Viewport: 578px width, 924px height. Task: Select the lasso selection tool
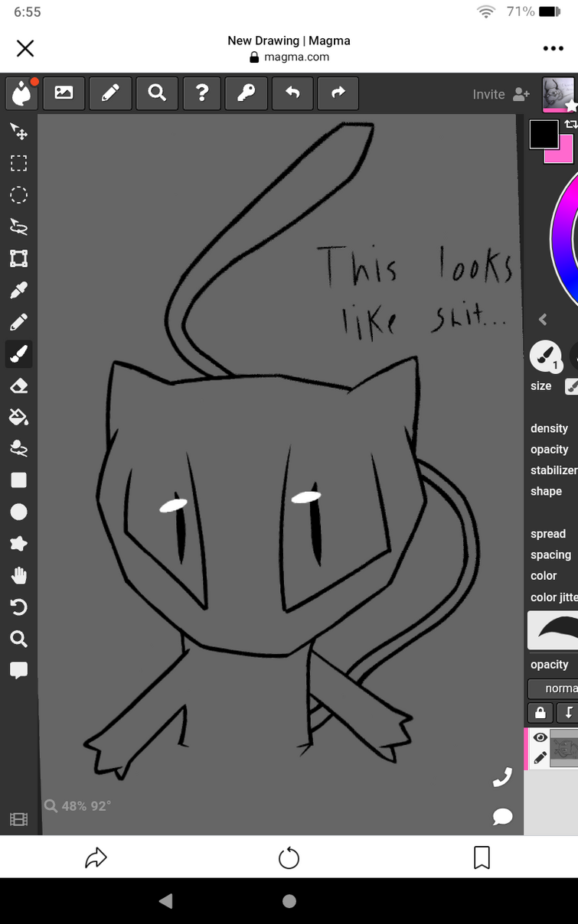pyautogui.click(x=18, y=226)
